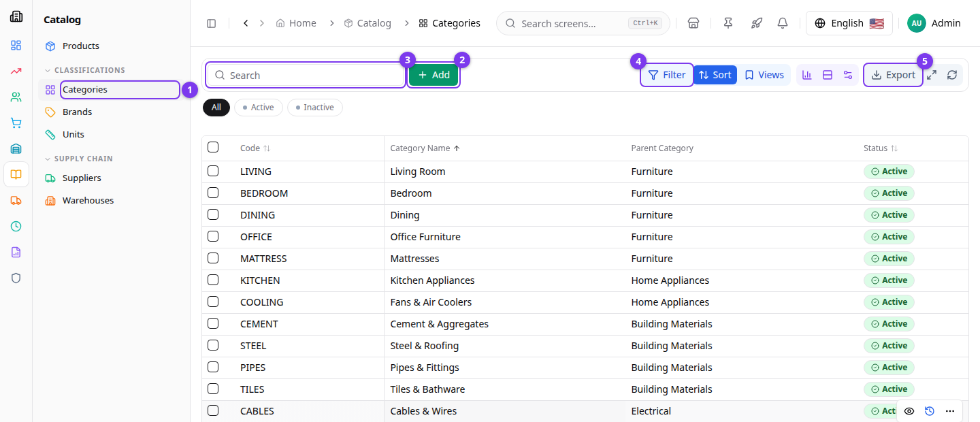This screenshot has width=980, height=422.
Task: Open the Filter button
Action: coord(667,75)
